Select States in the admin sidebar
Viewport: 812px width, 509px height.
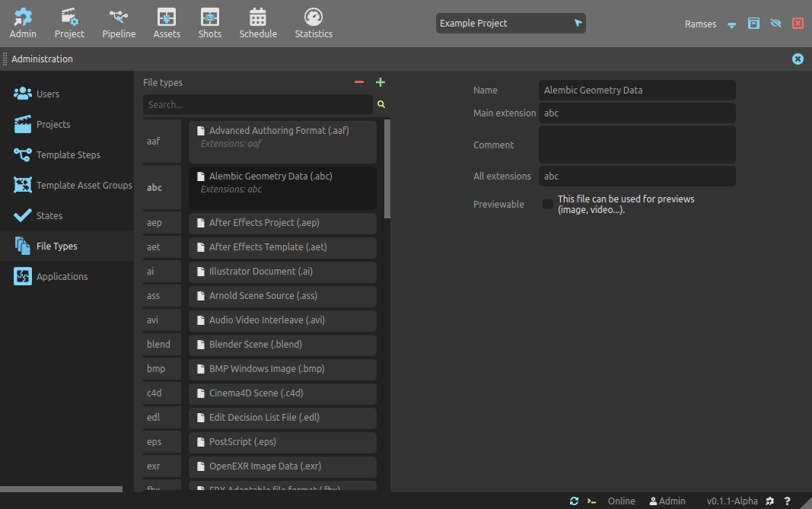tap(67, 215)
